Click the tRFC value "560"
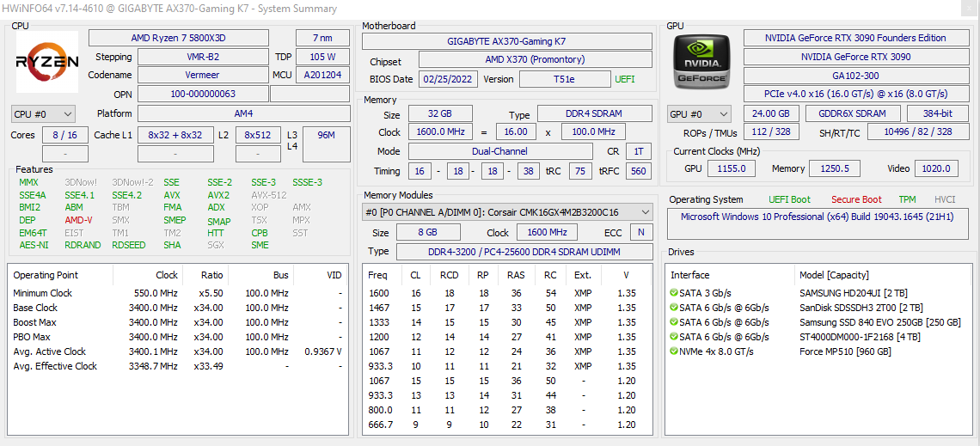 point(639,170)
